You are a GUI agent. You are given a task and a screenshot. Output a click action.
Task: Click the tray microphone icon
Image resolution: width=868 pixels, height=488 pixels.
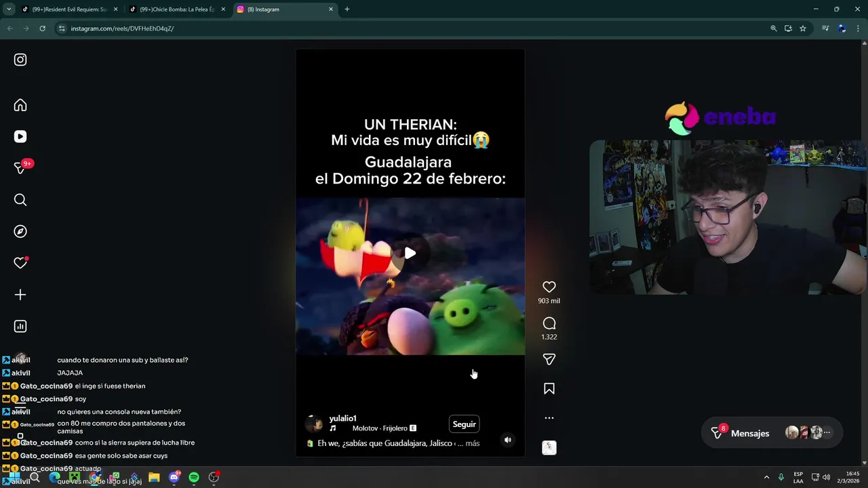pos(781,477)
